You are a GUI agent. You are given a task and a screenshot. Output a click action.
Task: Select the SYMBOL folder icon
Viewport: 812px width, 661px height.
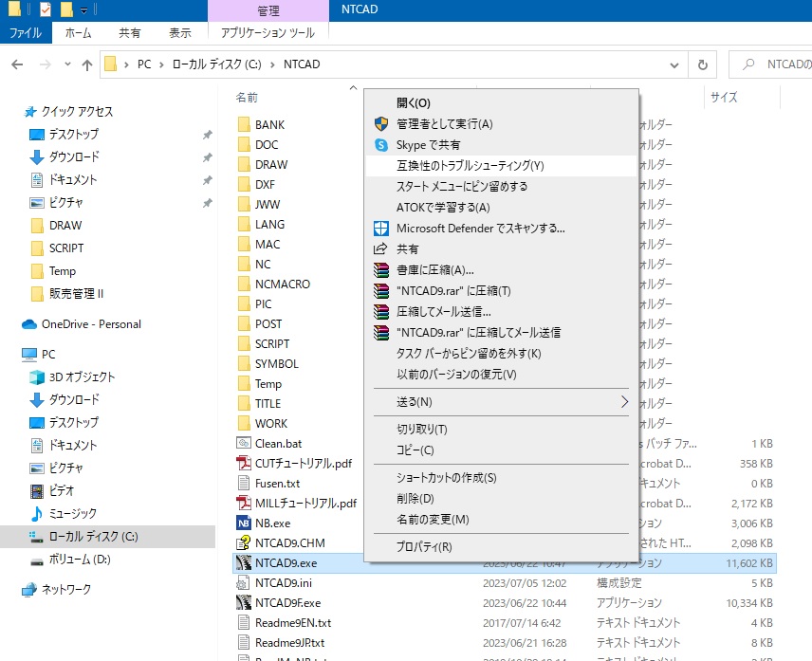[244, 364]
